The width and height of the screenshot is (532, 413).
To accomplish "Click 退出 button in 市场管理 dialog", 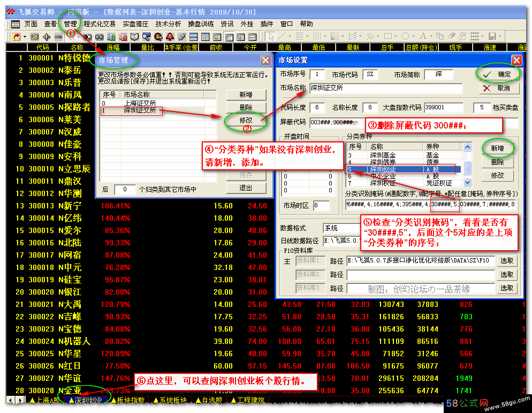I will [x=246, y=188].
